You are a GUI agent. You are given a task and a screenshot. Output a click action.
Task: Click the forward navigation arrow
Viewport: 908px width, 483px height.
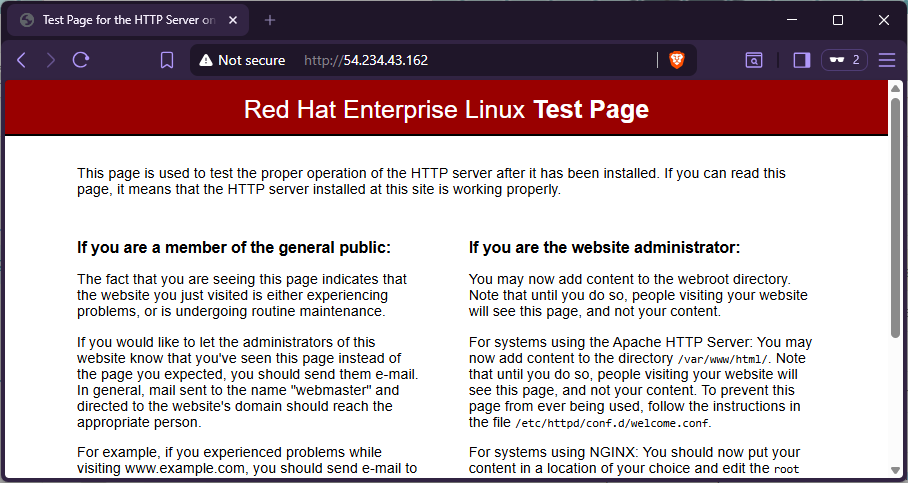click(50, 60)
